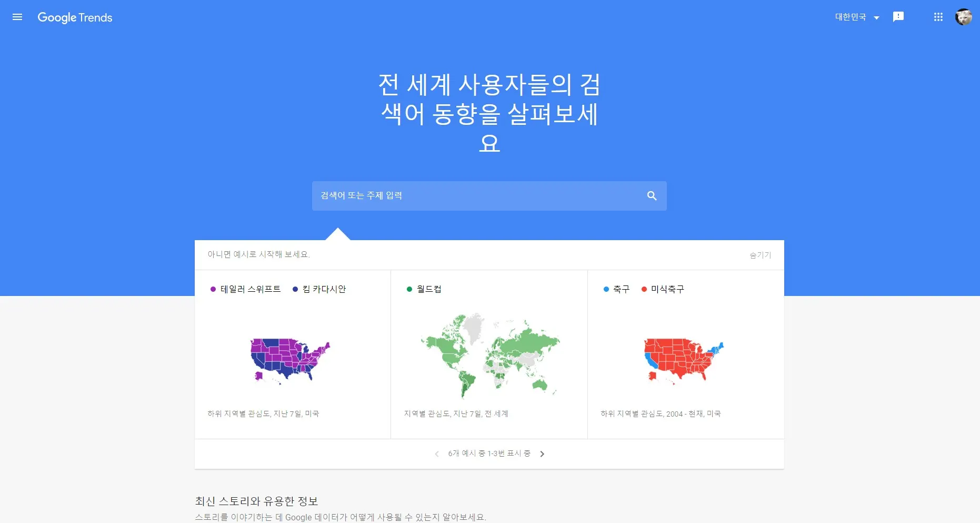Click the 최신 스토리와 유용한 정보 heading
This screenshot has width=980, height=523.
pyautogui.click(x=256, y=501)
